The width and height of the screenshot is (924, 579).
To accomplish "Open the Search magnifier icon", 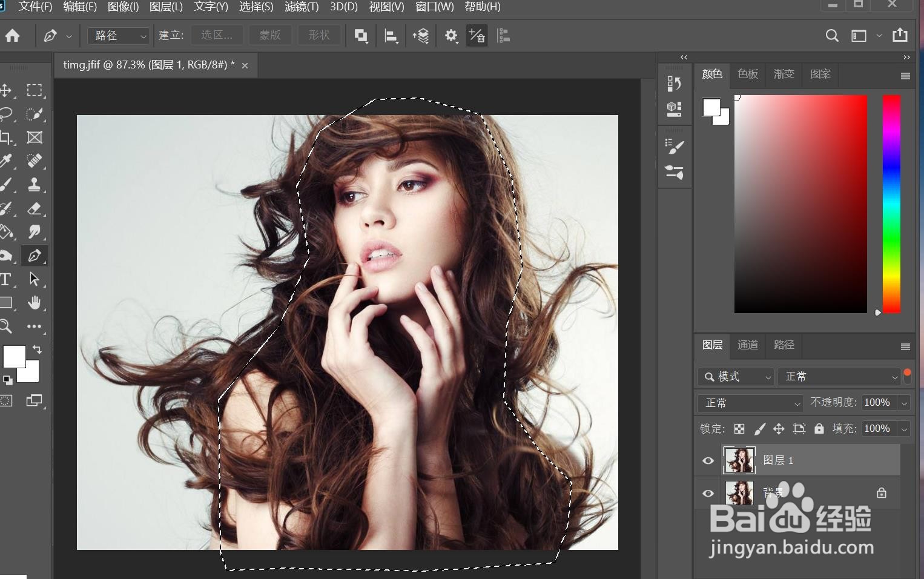I will pos(832,36).
